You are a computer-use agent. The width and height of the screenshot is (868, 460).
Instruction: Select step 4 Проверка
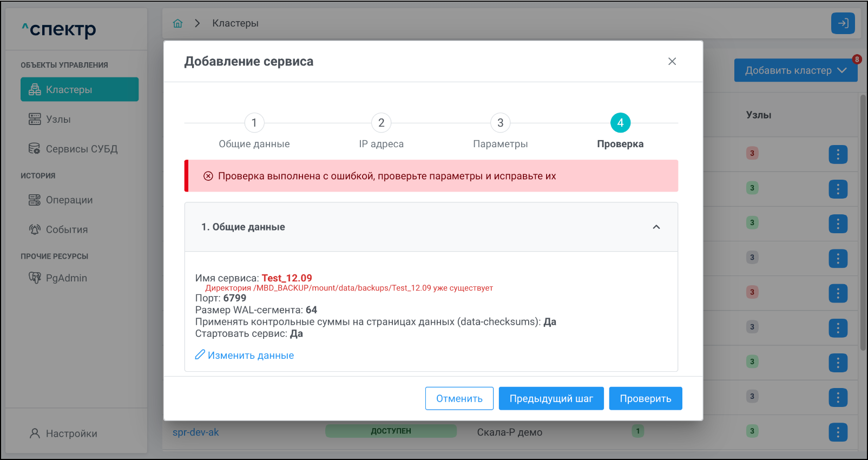[x=620, y=130]
